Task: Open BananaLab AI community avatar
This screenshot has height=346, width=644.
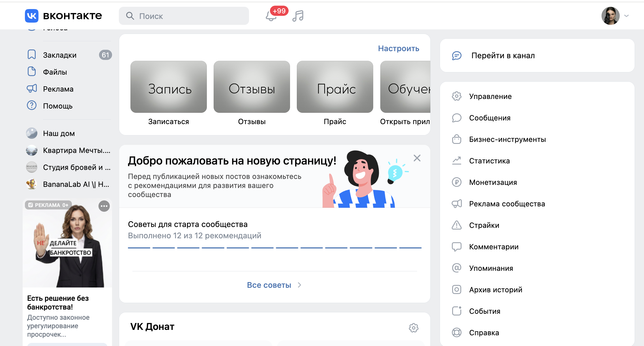Action: [x=32, y=184]
